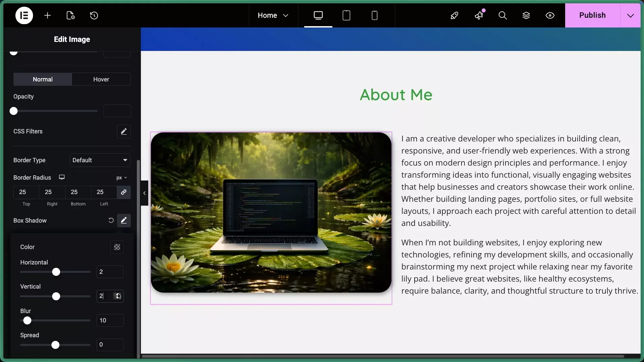
Task: Reset Box Shadow to default
Action: [x=111, y=221]
